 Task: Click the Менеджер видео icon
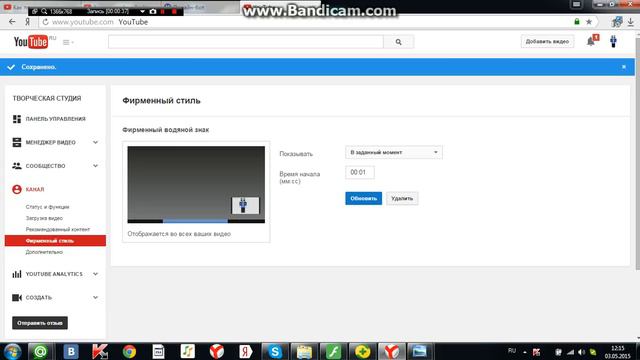coord(17,142)
